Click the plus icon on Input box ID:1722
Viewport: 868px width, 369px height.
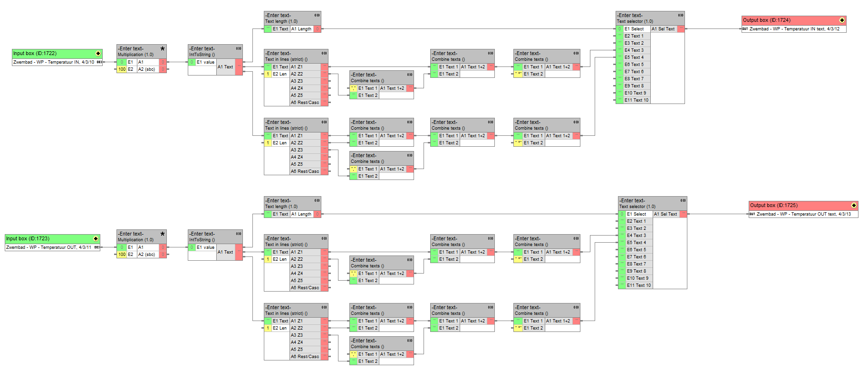point(98,54)
